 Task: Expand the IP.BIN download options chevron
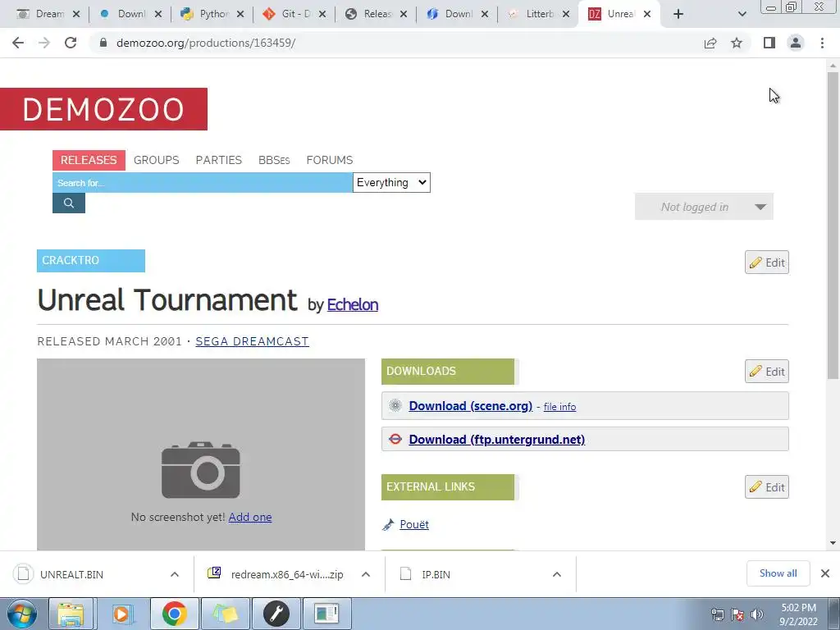[557, 574]
